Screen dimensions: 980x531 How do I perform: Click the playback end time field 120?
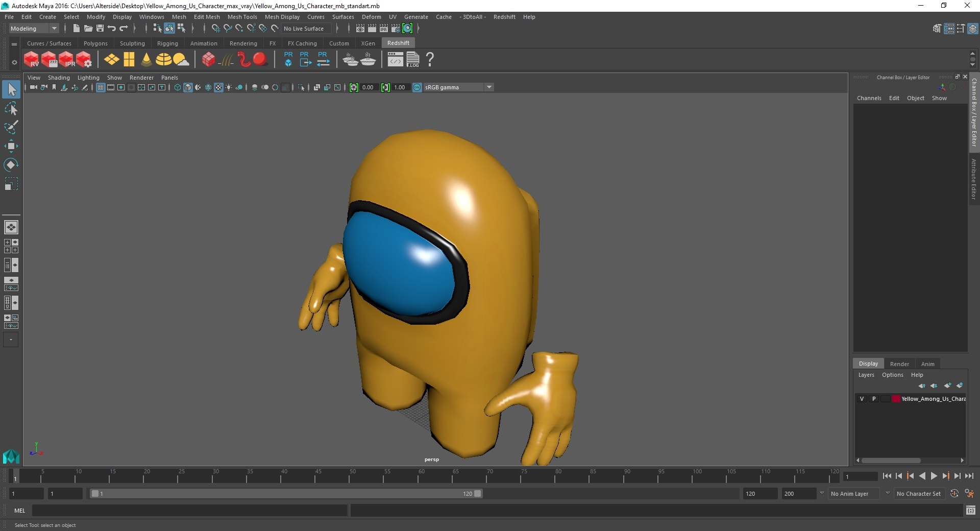point(759,494)
